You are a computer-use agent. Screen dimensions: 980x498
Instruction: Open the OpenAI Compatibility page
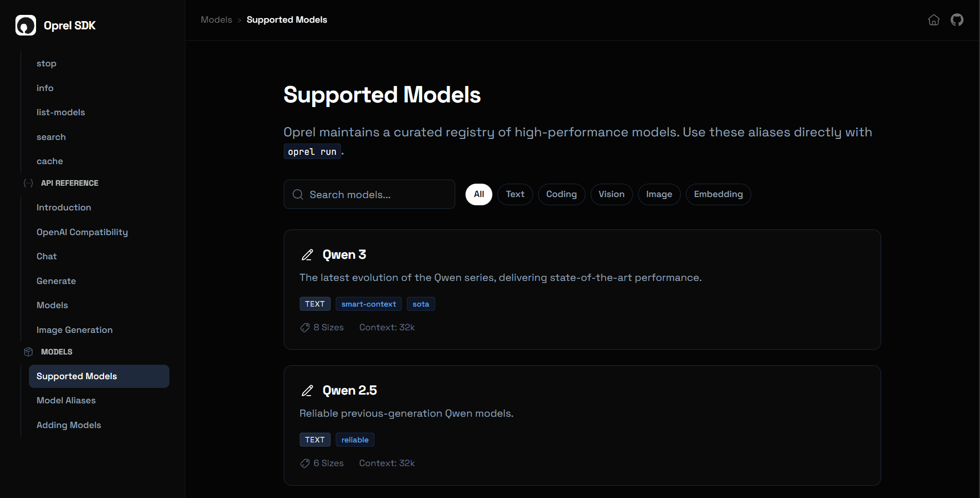click(82, 232)
